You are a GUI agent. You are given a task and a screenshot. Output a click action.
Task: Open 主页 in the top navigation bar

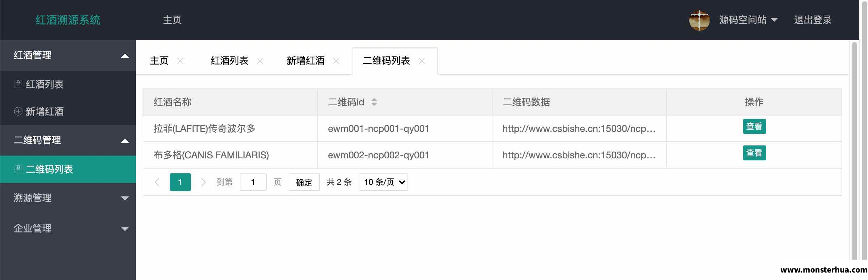(173, 20)
